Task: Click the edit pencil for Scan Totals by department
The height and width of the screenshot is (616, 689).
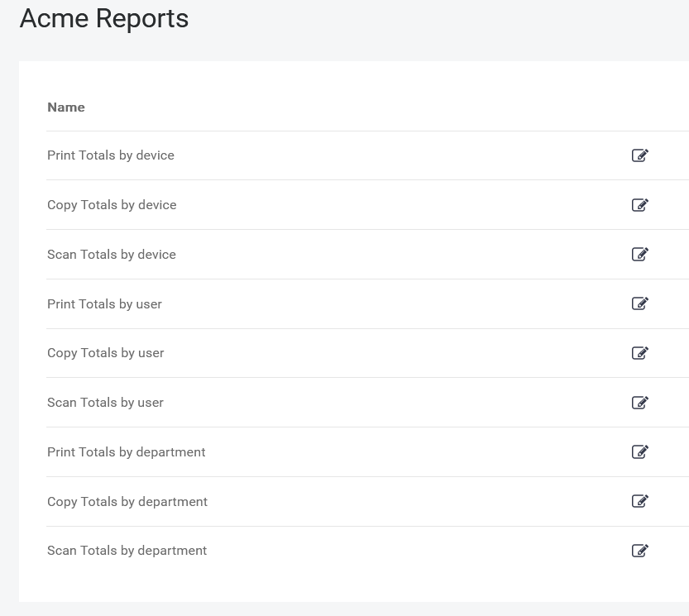Action: point(640,551)
